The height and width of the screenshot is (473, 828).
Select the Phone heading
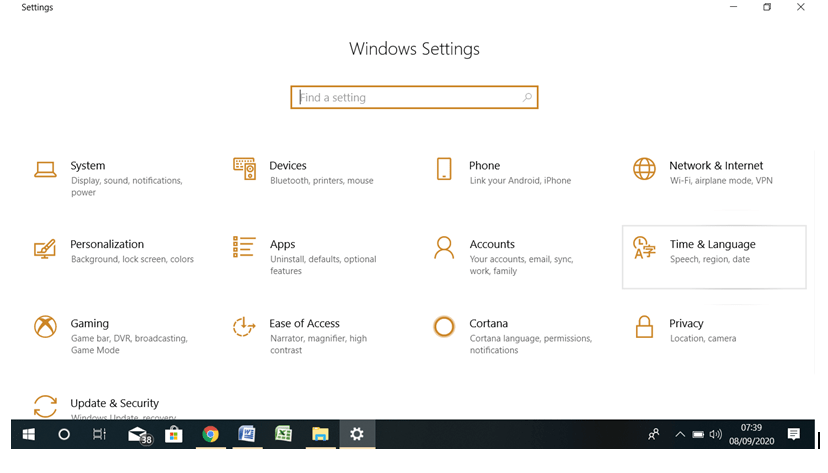click(x=484, y=165)
